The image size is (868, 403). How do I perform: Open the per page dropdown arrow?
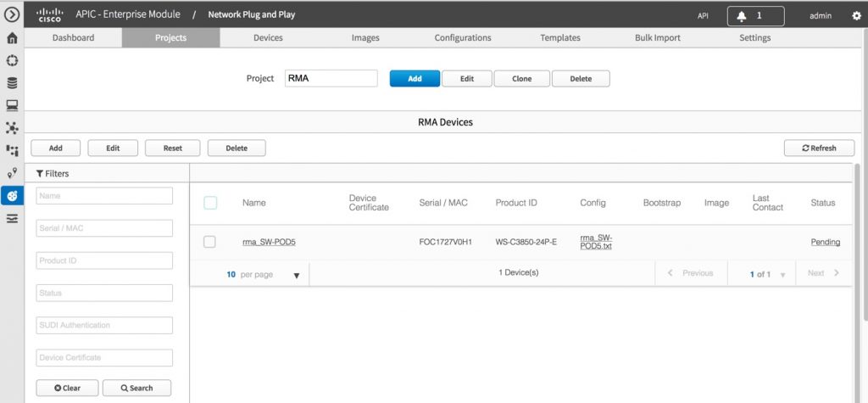click(x=296, y=275)
